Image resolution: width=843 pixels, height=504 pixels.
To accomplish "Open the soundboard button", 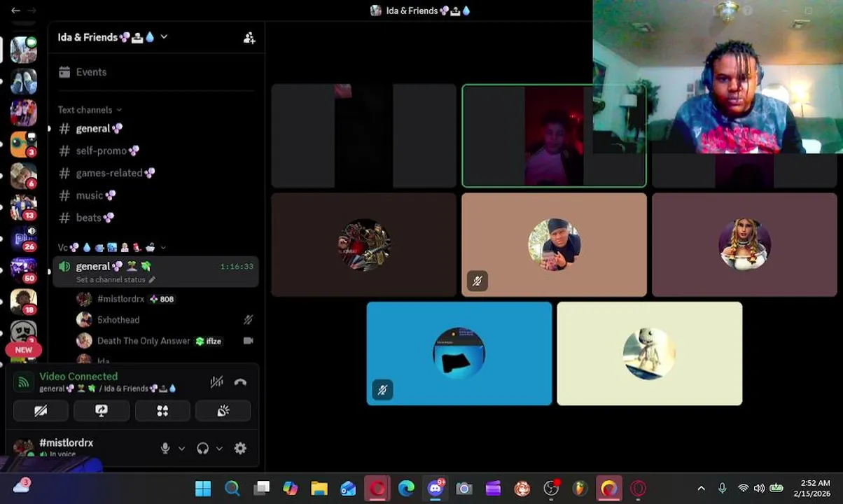I will [x=223, y=411].
